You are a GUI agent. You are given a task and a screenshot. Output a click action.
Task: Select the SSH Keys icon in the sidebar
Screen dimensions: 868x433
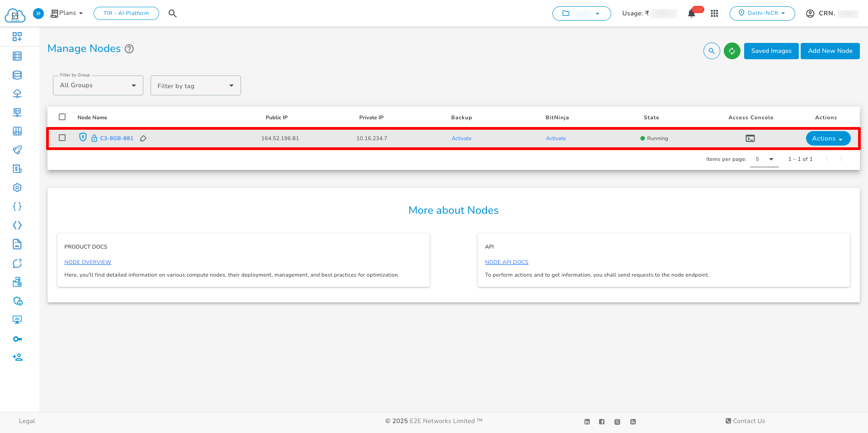[x=17, y=339]
